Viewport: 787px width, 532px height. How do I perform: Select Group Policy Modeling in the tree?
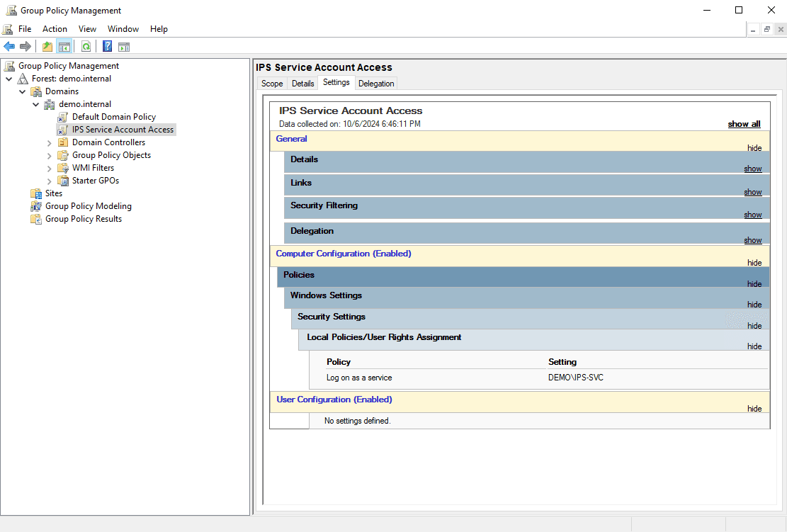pyautogui.click(x=89, y=205)
